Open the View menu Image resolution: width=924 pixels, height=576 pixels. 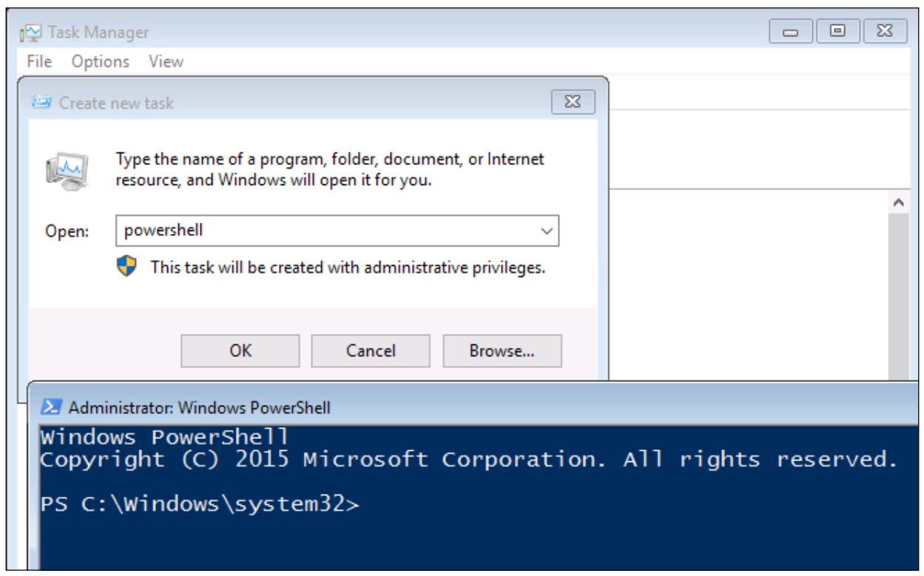click(x=166, y=61)
